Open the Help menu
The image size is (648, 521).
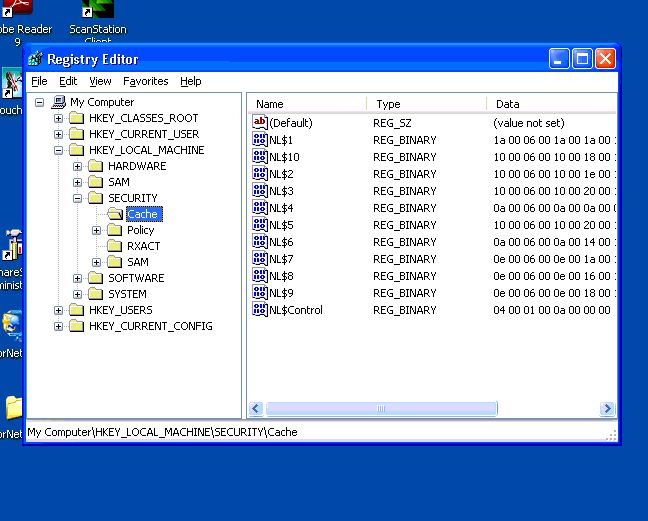[x=191, y=81]
